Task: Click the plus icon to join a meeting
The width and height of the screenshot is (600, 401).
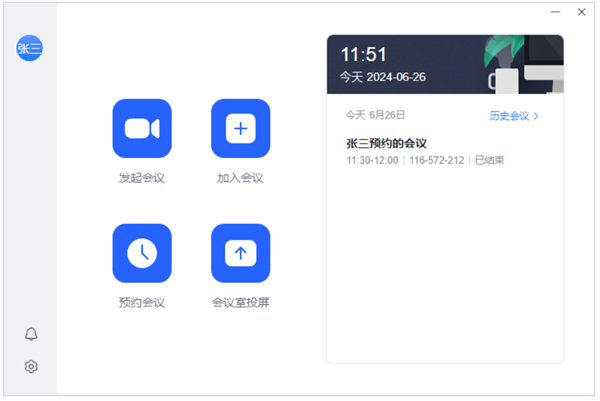Action: [x=240, y=128]
